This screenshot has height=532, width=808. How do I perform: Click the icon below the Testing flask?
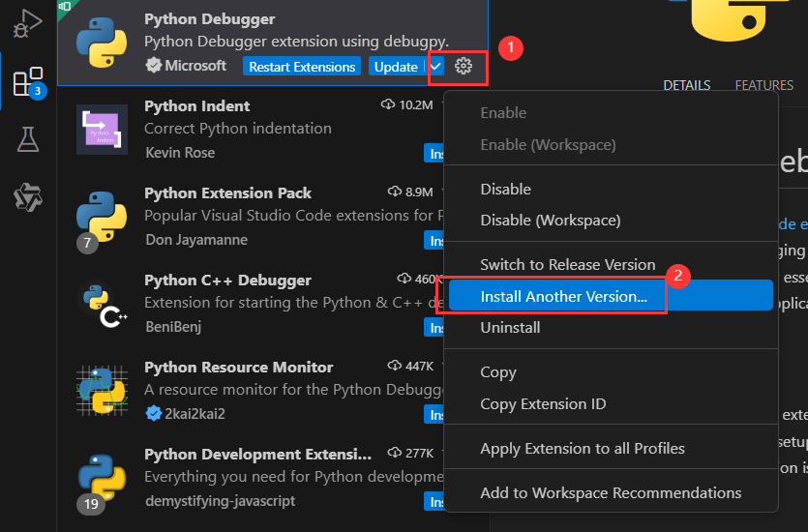pos(28,197)
